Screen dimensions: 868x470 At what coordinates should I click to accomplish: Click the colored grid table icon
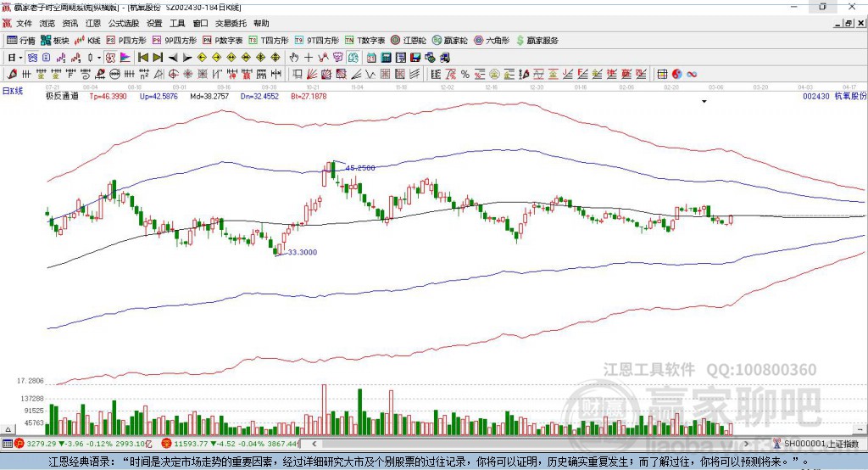coord(662,75)
